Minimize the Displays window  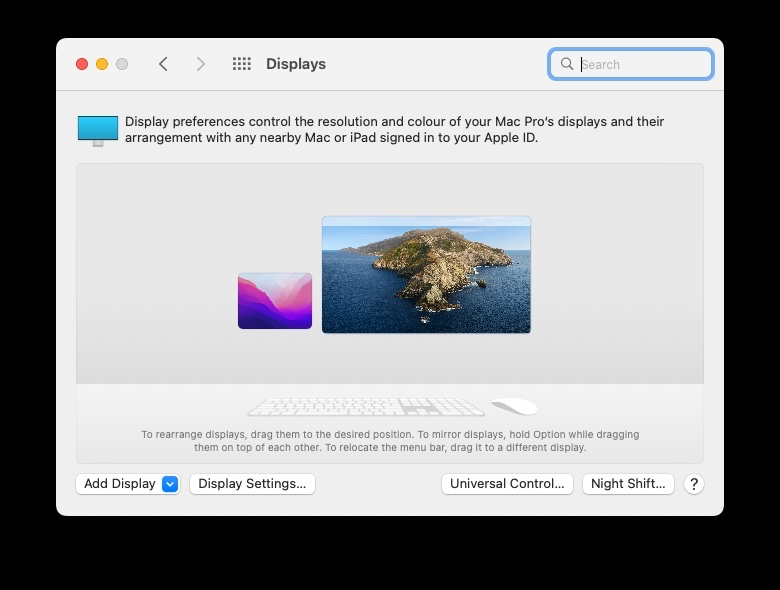[102, 64]
